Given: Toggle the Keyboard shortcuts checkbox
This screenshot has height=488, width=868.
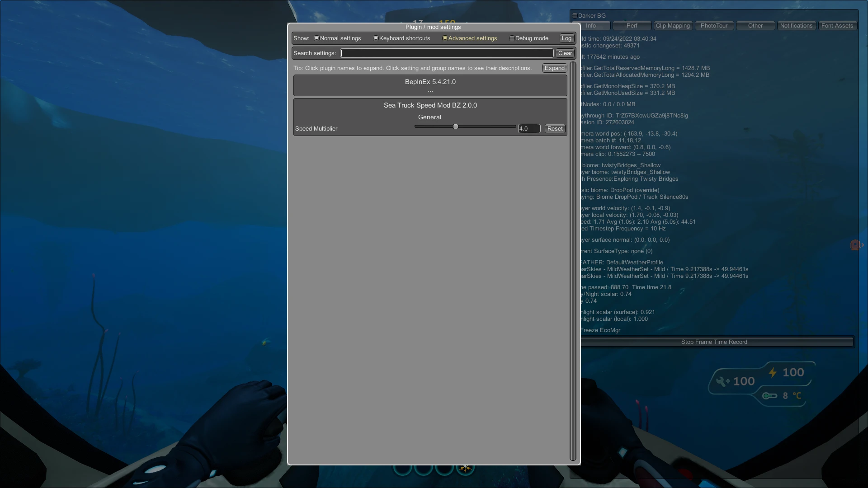Looking at the screenshot, I should (x=376, y=38).
